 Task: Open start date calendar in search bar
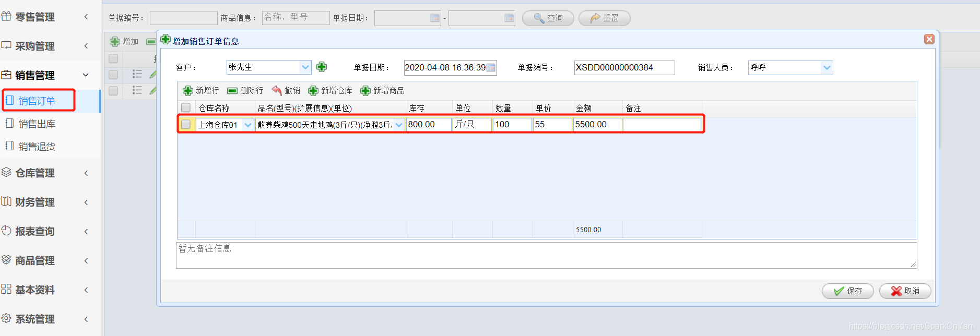pyautogui.click(x=434, y=18)
